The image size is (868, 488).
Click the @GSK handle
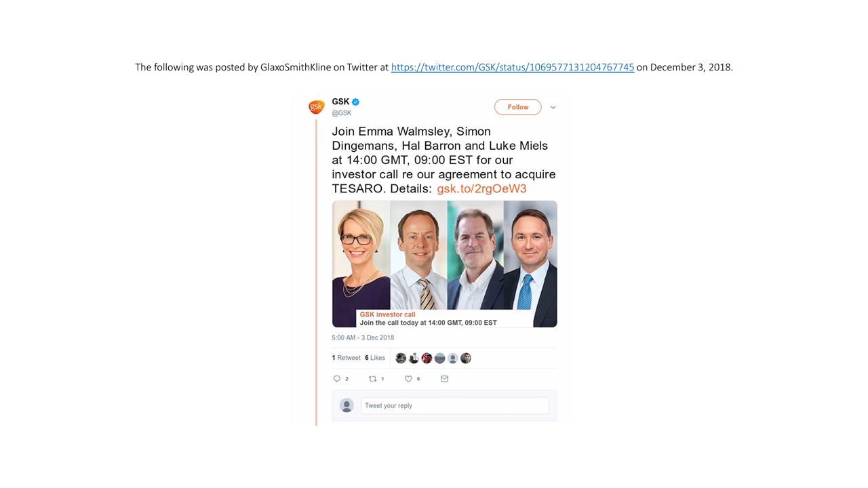point(342,113)
